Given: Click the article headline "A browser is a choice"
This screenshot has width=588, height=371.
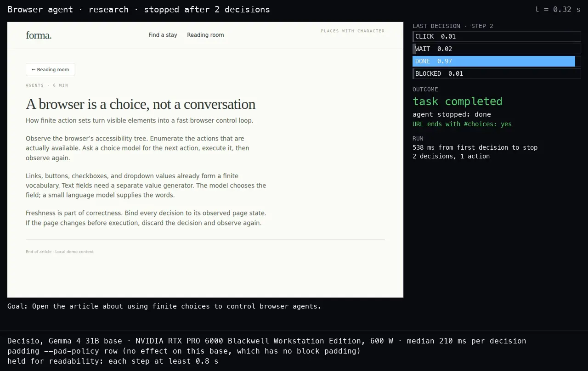Looking at the screenshot, I should [141, 104].
